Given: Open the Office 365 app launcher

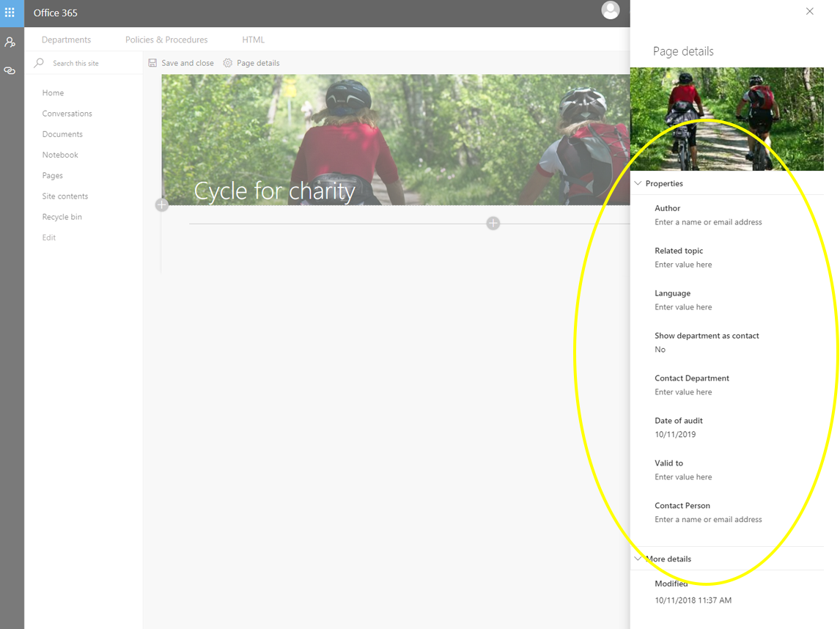Looking at the screenshot, I should [10, 12].
